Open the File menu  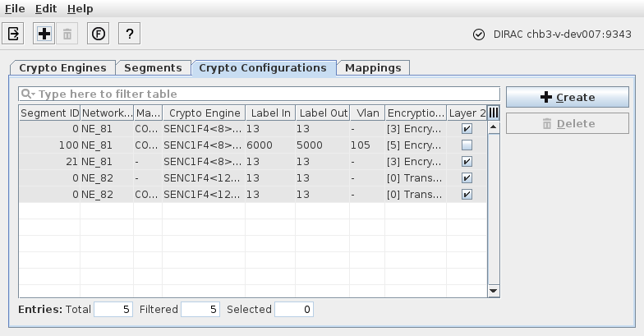[15, 8]
